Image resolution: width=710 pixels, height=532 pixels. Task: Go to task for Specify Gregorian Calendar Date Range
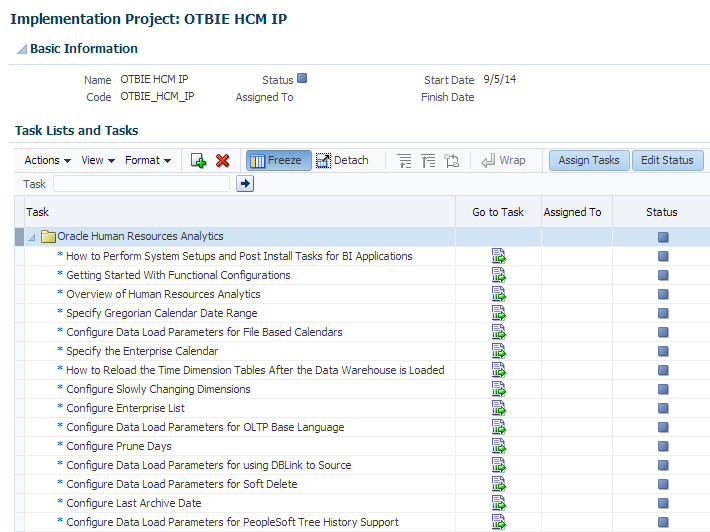coord(499,313)
